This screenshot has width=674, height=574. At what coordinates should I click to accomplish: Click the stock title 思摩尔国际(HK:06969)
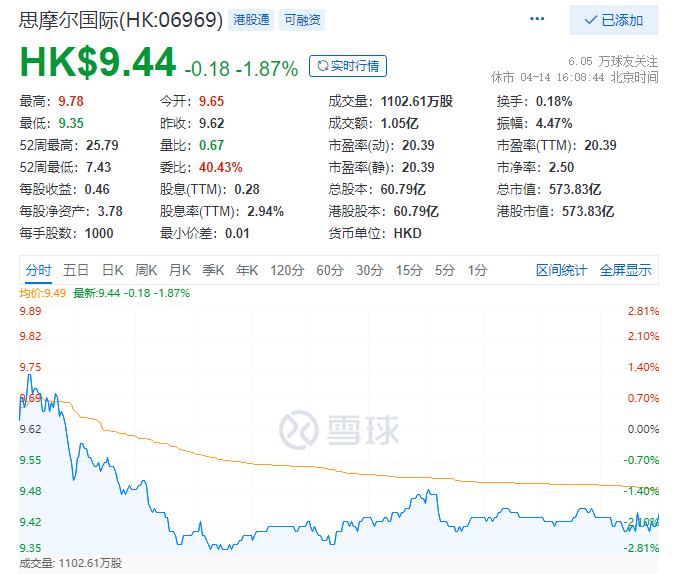(x=121, y=20)
